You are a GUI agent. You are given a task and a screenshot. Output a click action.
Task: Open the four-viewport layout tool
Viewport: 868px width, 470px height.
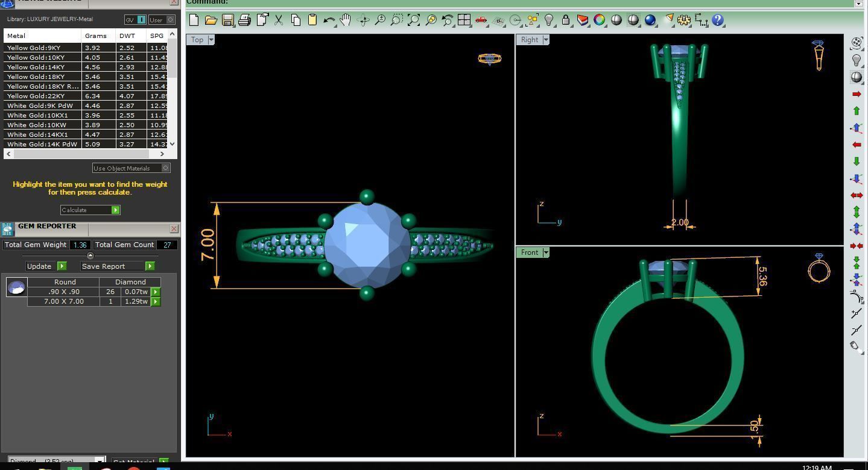click(x=464, y=20)
